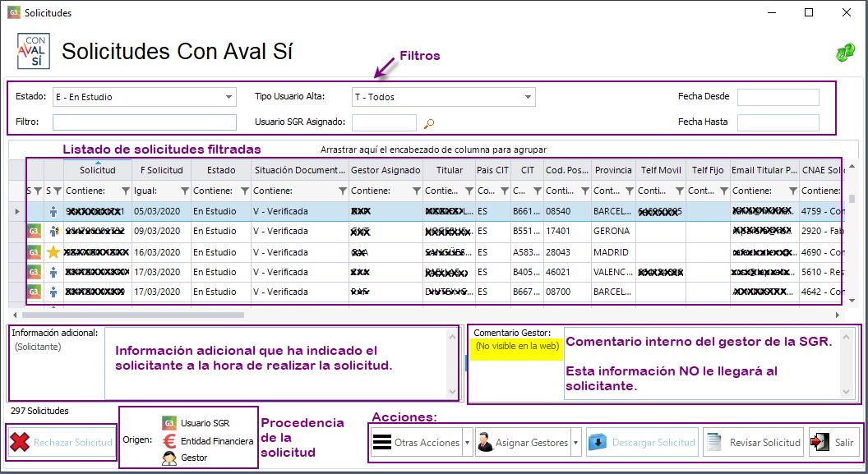Image resolution: width=868 pixels, height=474 pixels.
Task: Click the filter funnel in Cod. Pos column
Action: [585, 191]
